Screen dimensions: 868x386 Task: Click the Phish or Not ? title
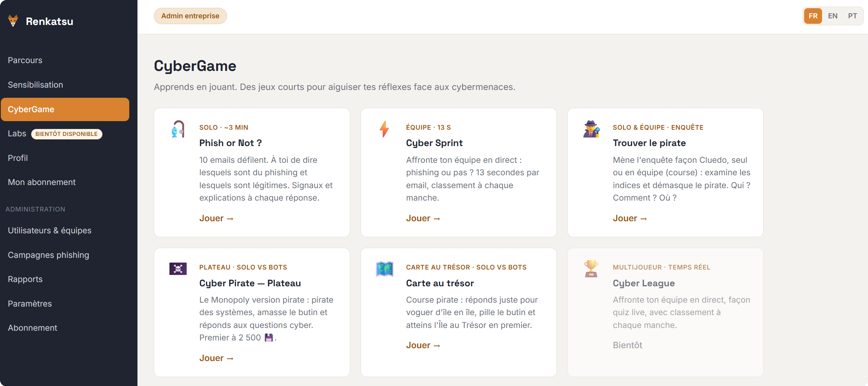[x=231, y=143]
